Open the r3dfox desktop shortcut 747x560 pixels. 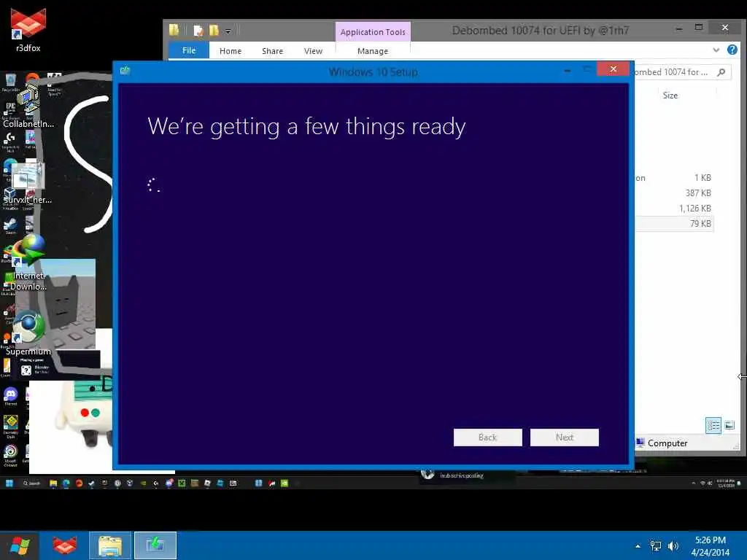(x=28, y=29)
